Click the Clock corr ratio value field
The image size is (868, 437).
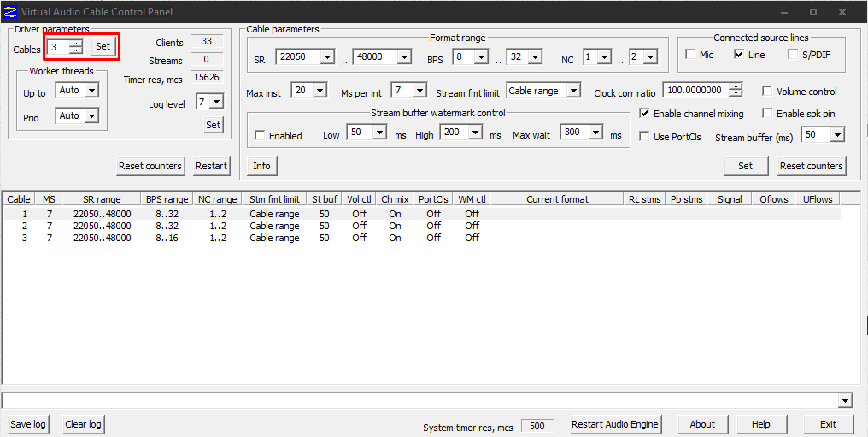pos(695,90)
